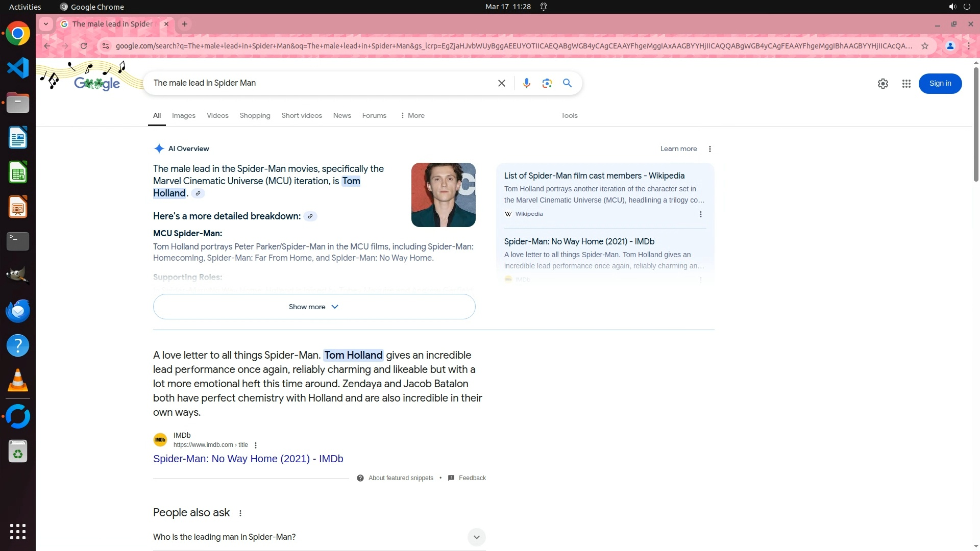Click inside the Google search field
The width and height of the screenshot is (980, 551).
(x=322, y=83)
